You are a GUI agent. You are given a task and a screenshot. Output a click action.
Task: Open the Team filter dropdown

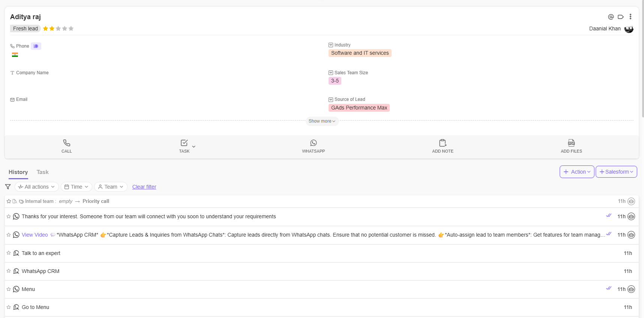[111, 187]
